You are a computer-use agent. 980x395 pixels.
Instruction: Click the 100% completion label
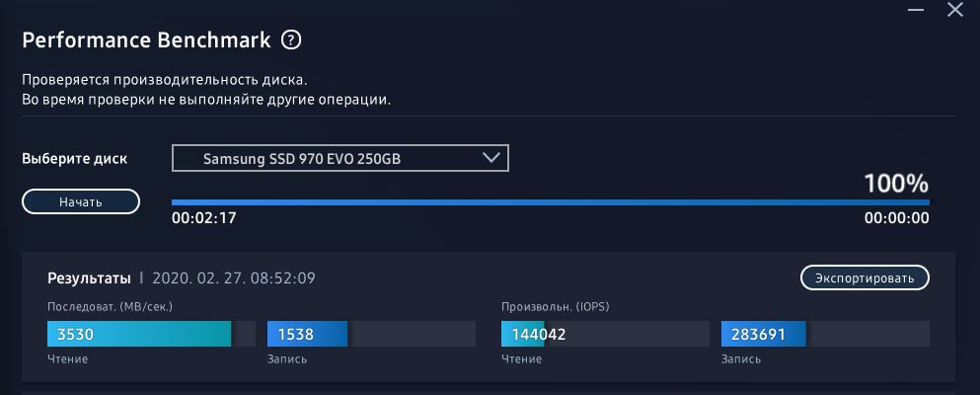pyautogui.click(x=896, y=184)
